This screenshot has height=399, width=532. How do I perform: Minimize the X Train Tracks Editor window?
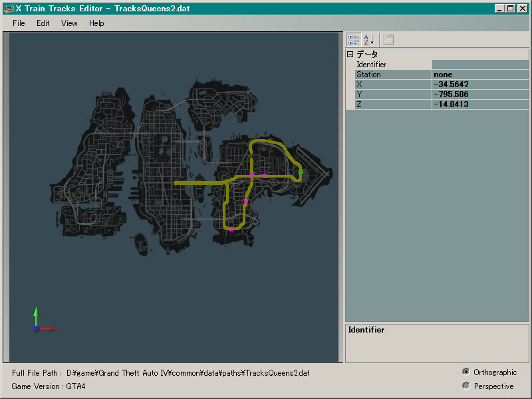(499, 9)
